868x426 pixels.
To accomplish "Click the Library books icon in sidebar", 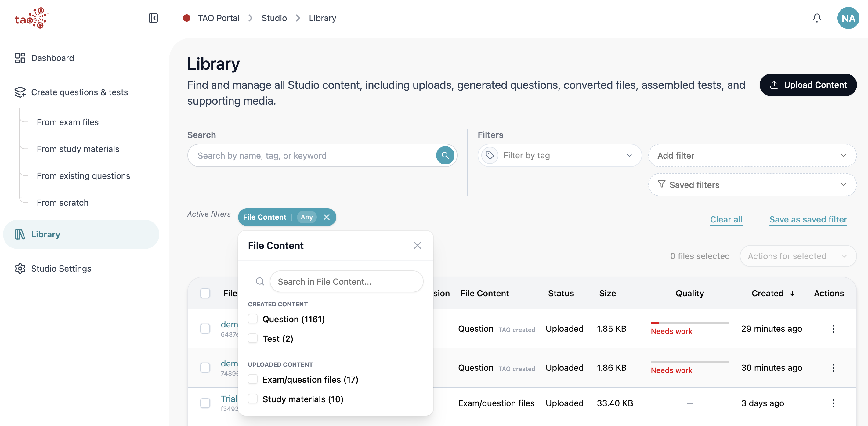I will point(20,234).
